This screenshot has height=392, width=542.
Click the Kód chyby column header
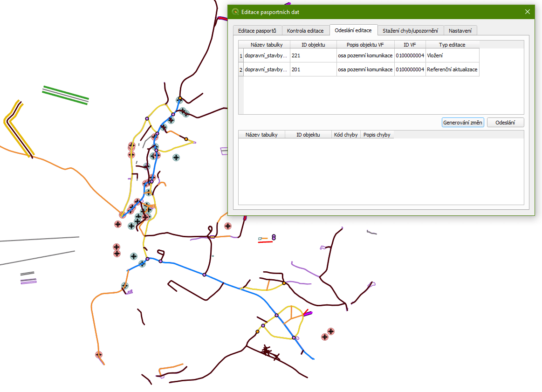(x=346, y=134)
